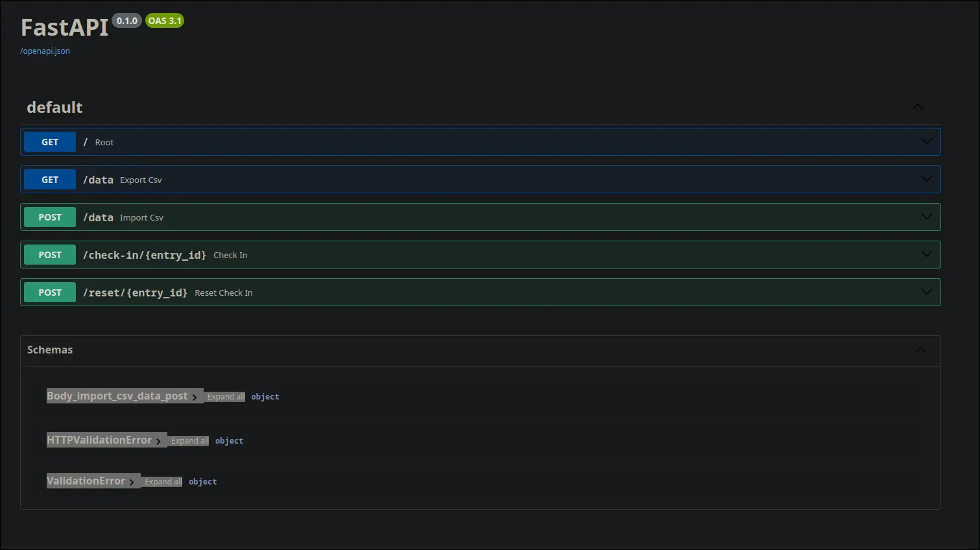The height and width of the screenshot is (550, 980).
Task: Click the POST badge for reset endpoint
Action: (50, 293)
